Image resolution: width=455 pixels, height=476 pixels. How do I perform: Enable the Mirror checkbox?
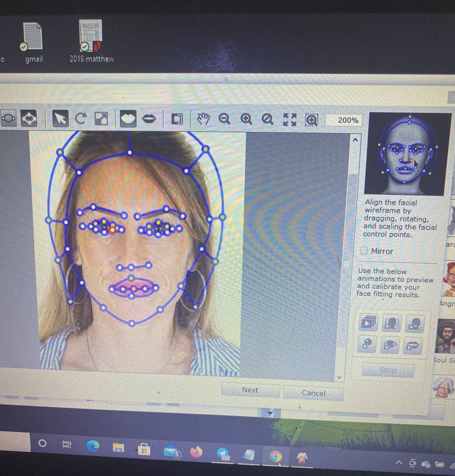pos(364,251)
